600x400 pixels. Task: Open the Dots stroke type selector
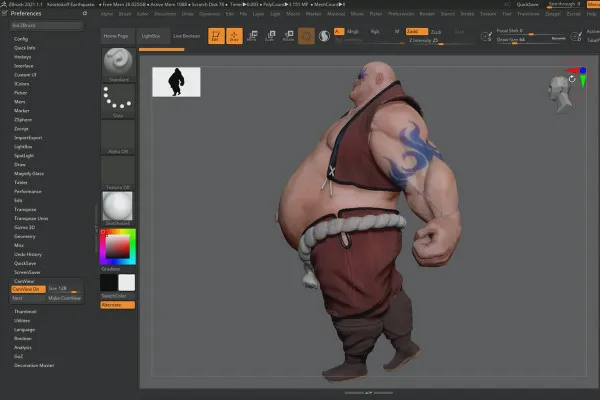coord(118,101)
